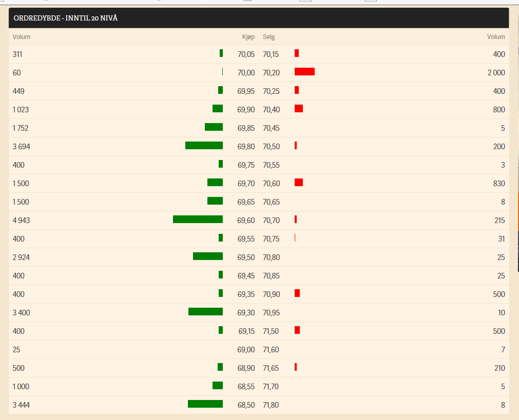
Task: Click the bid volume 4 943
Action: pyautogui.click(x=22, y=221)
